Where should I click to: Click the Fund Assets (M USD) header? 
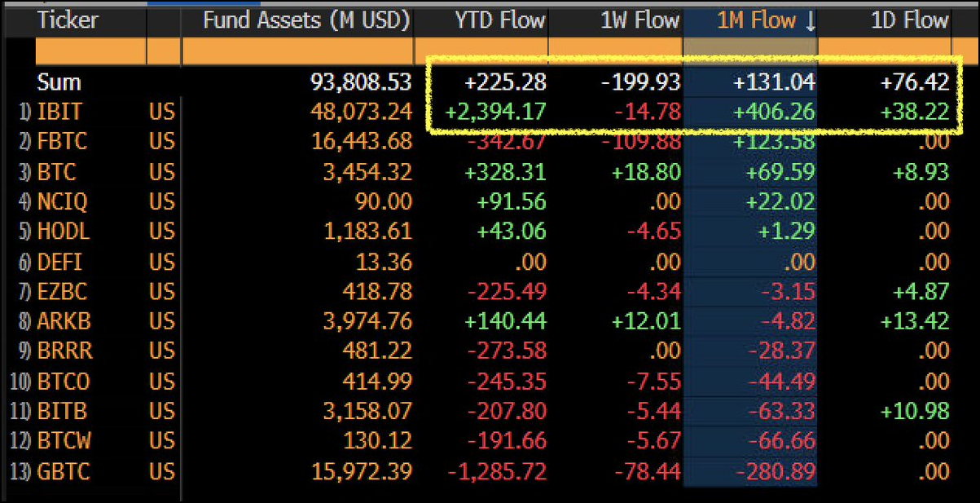tap(306, 21)
